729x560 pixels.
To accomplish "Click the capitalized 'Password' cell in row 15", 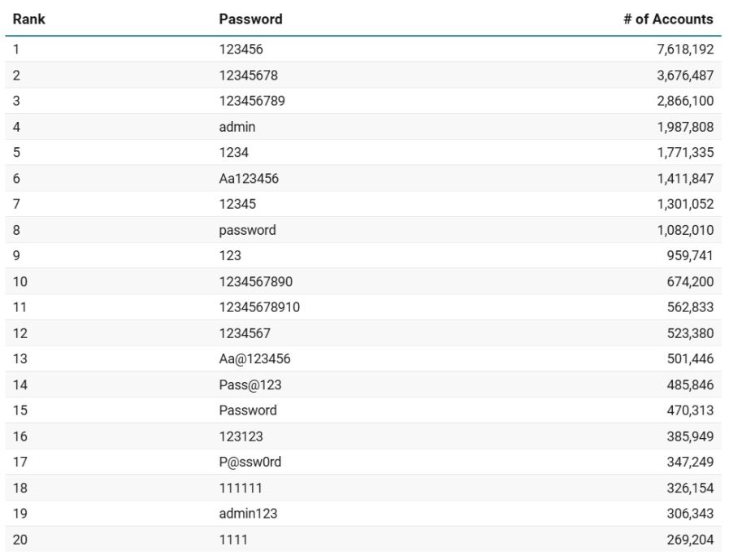I will pyautogui.click(x=248, y=410).
